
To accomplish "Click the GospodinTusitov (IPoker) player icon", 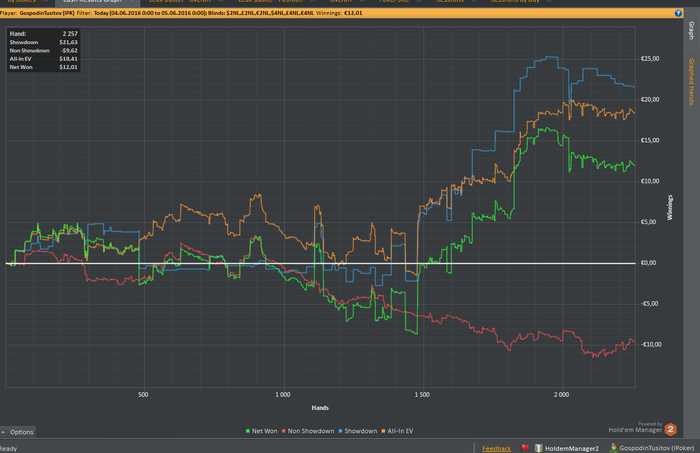I will (614, 448).
